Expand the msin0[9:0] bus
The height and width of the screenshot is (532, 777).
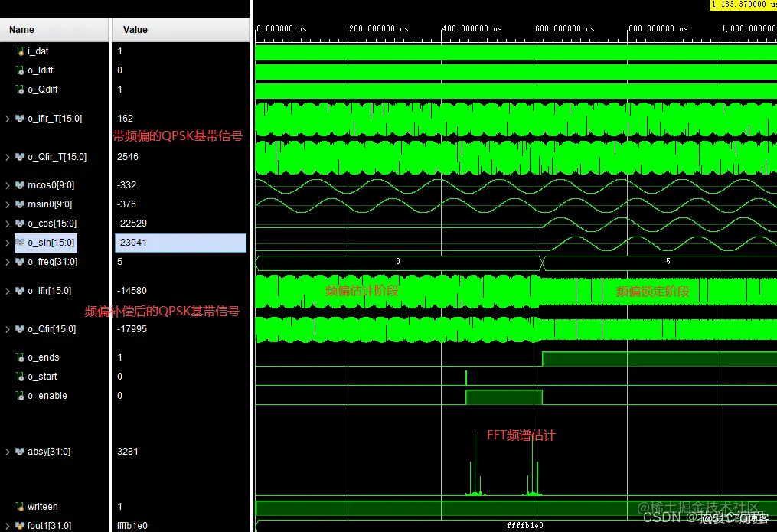click(8, 204)
